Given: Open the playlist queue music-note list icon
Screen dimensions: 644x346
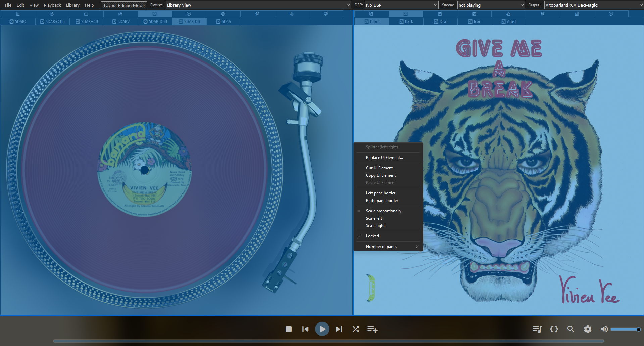Looking at the screenshot, I should (537, 329).
